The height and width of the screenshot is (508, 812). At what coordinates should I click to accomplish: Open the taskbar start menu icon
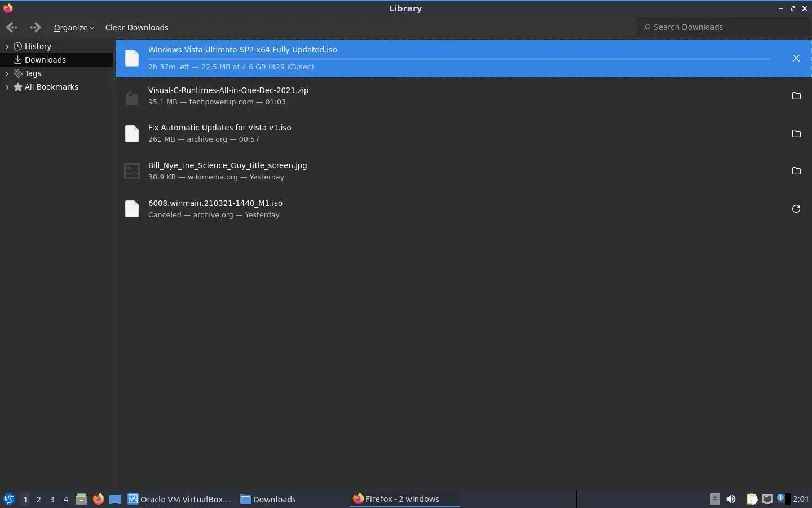8,499
